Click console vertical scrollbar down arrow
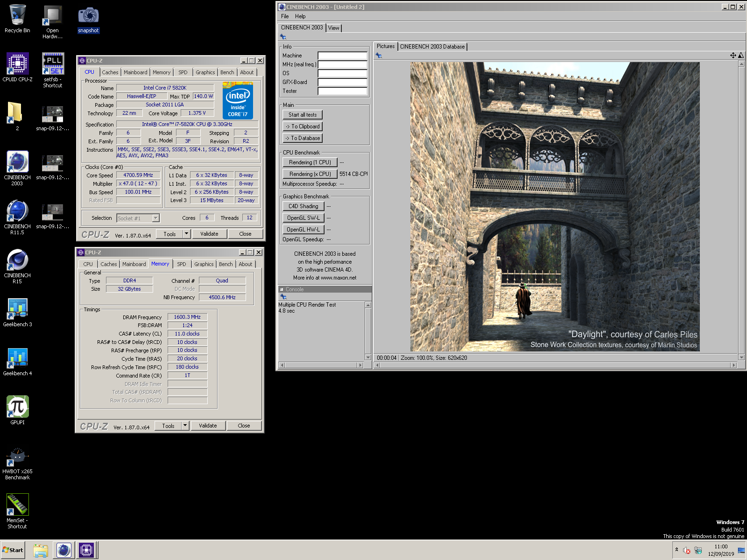Image resolution: width=747 pixels, height=560 pixels. tap(368, 357)
